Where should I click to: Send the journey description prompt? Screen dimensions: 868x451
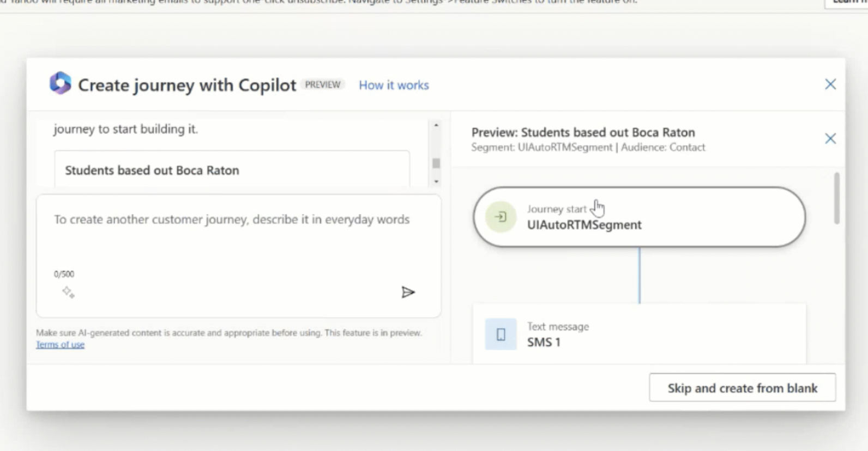408,292
